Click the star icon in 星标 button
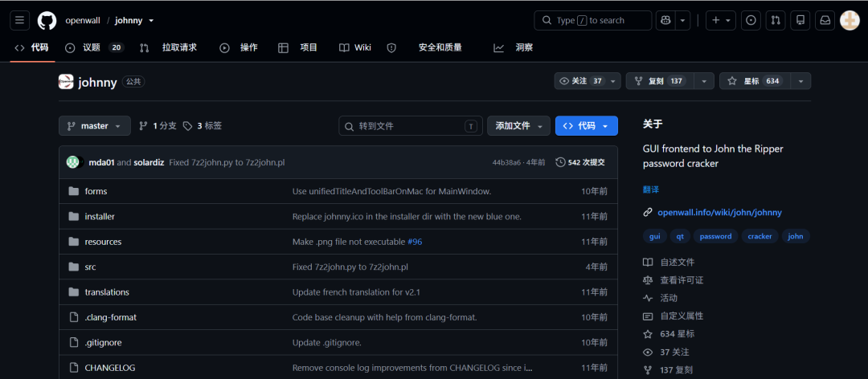The image size is (868, 379). [732, 81]
